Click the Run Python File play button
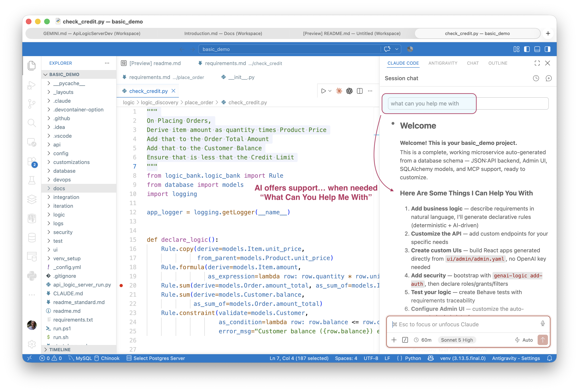 click(x=323, y=91)
